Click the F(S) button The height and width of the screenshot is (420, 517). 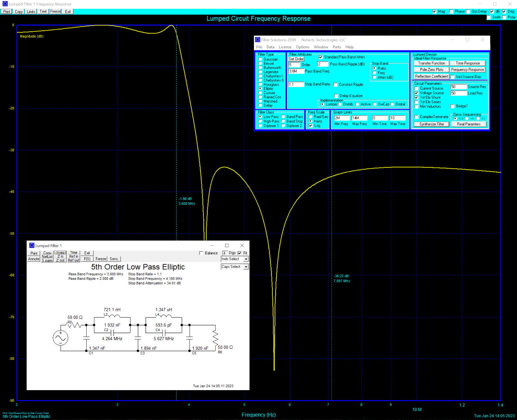point(87,259)
